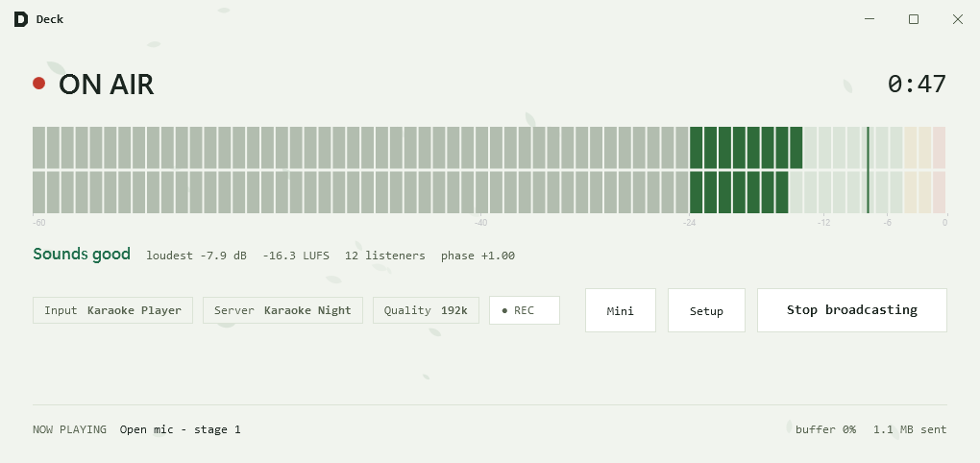Click the peak hold marker on meter
980x463 pixels.
click(x=868, y=170)
